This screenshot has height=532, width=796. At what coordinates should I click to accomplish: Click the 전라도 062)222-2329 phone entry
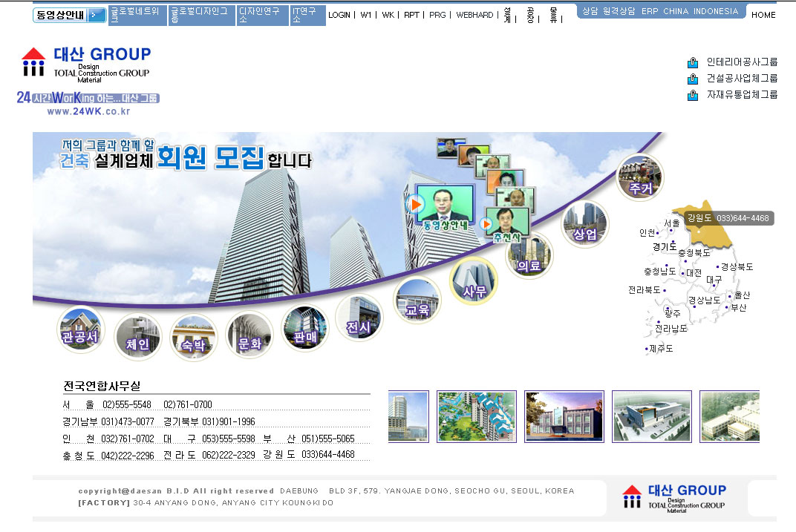pyautogui.click(x=209, y=455)
